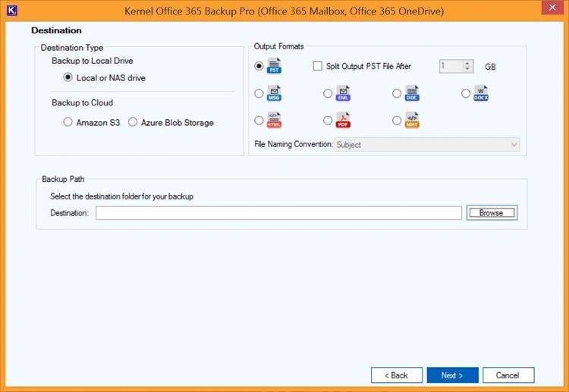Screen dimensions: 569x392
Task: Click the 'Backup to Local Drive' label
Action: coord(93,61)
